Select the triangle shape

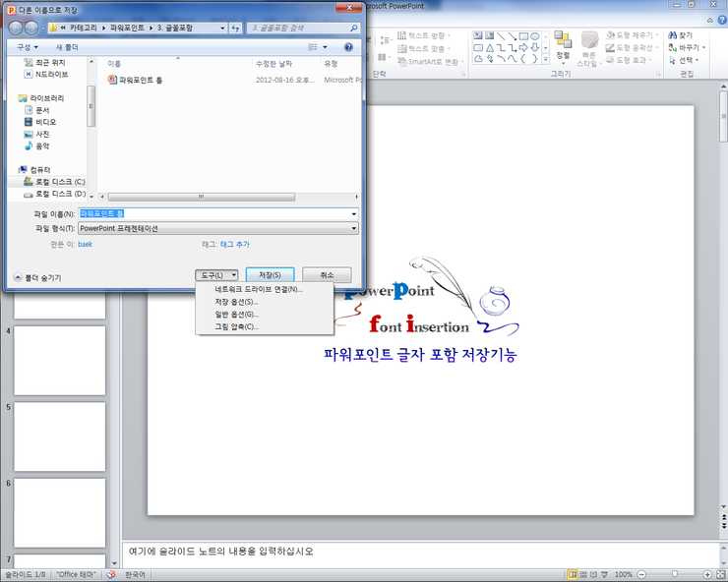489,48
